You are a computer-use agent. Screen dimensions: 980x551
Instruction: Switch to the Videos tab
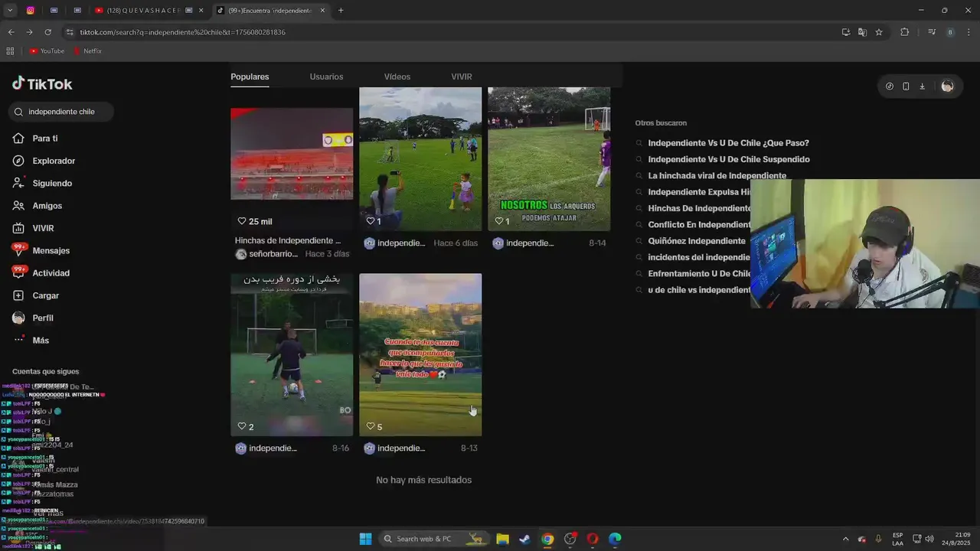[x=397, y=77]
